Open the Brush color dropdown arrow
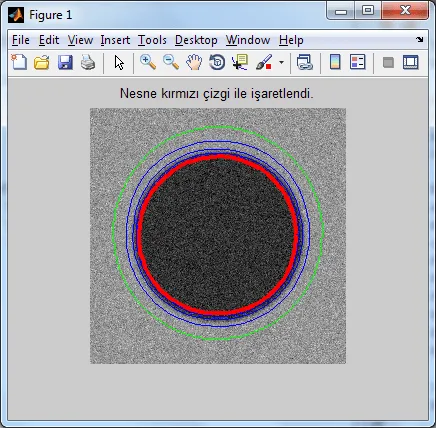Screen dimensions: 436x428 pos(282,62)
